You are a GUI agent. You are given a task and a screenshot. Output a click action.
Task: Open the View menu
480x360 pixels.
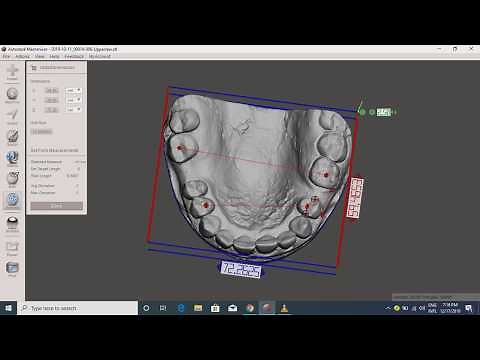pos(39,56)
